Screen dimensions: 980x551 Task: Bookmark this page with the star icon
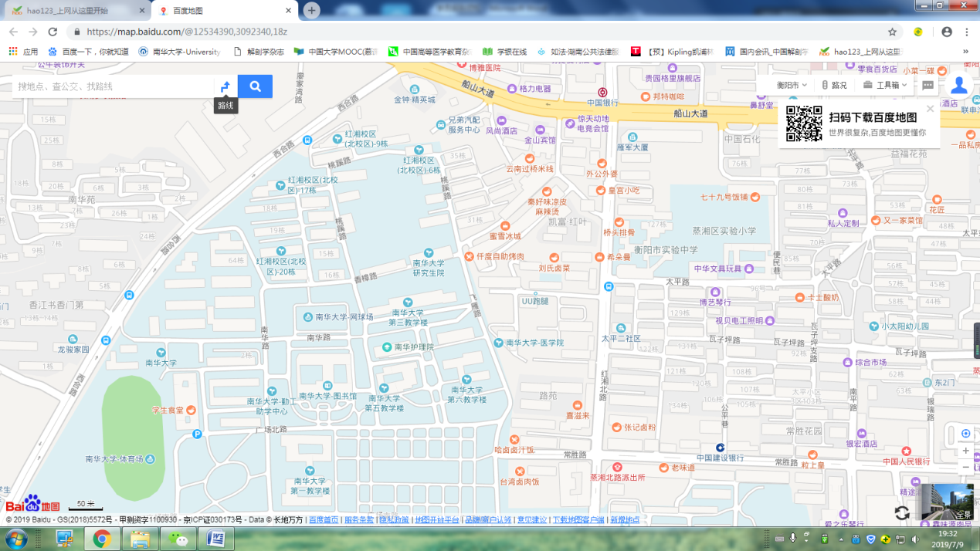click(x=892, y=32)
